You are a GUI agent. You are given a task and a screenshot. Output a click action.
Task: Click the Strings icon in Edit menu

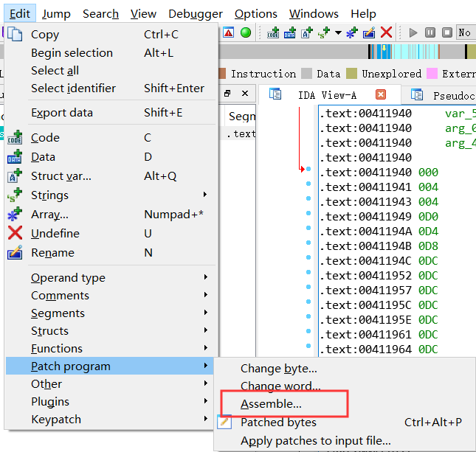pyautogui.click(x=15, y=195)
